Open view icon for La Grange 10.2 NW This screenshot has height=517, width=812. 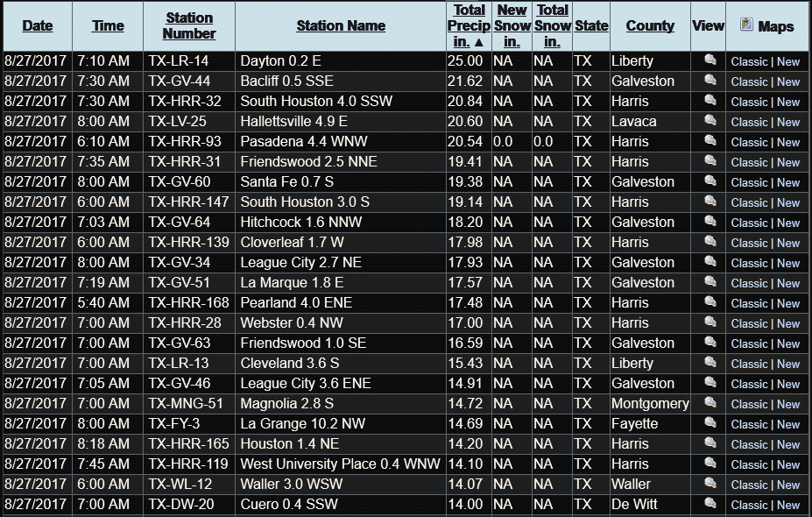(710, 423)
